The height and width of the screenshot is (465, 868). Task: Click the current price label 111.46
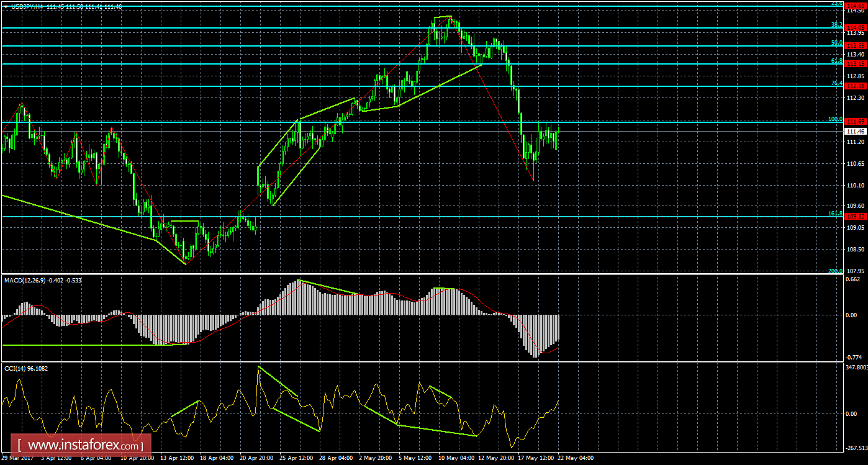(856, 132)
